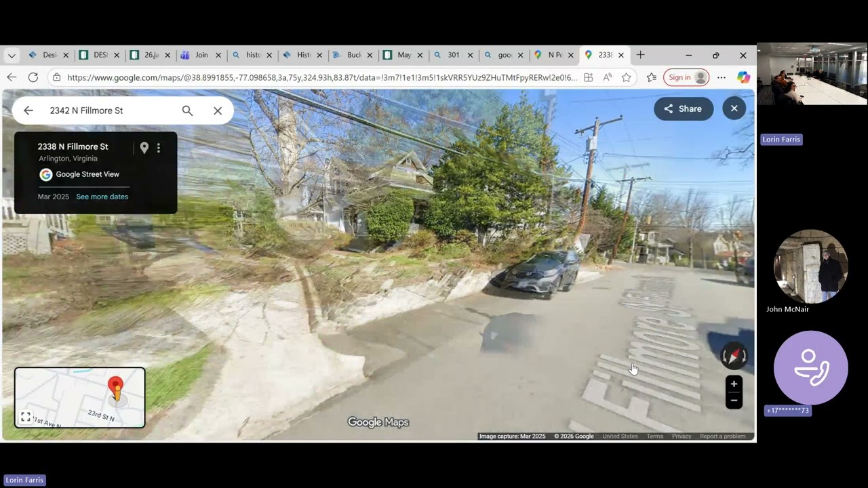Switch to the 'Histo' browser tab
868x488 pixels.
pos(302,55)
